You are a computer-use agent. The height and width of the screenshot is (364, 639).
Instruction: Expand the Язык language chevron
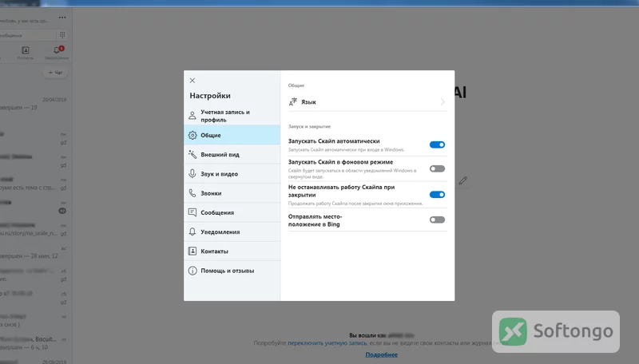[x=443, y=102]
